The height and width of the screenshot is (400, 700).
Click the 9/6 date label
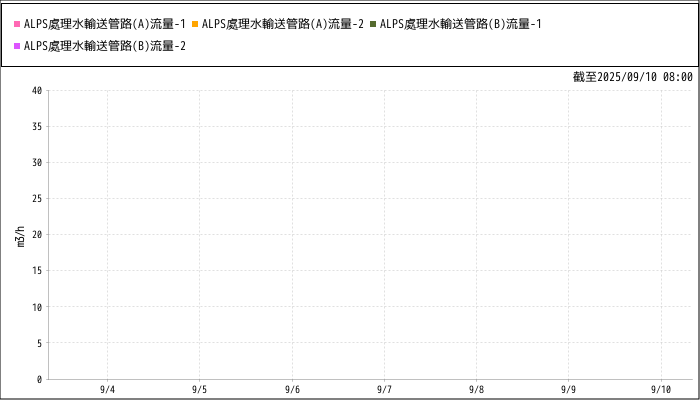(292, 390)
